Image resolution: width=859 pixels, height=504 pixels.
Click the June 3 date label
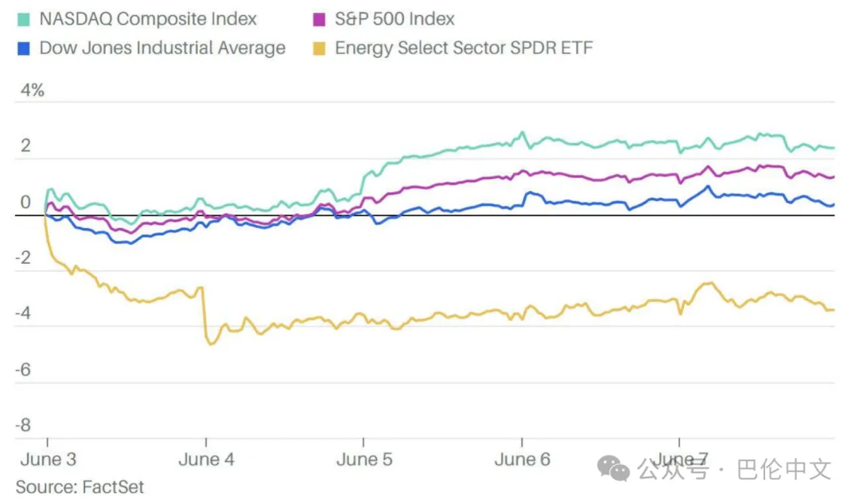click(x=47, y=460)
